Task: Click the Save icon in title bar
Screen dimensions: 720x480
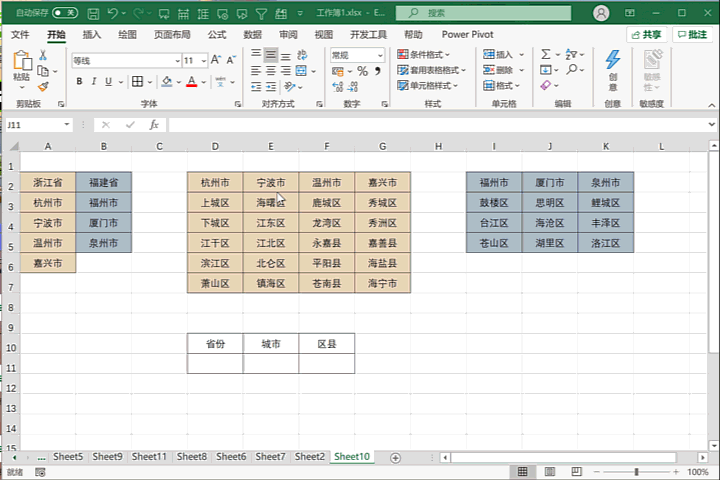Action: tap(93, 13)
